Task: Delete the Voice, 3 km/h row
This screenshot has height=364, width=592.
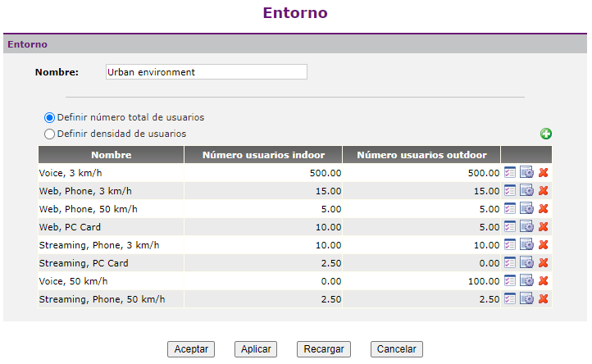Action: pos(544,172)
